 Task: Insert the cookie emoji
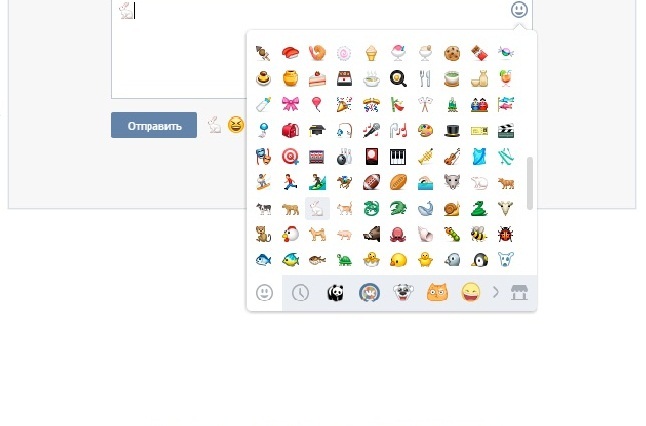point(452,53)
